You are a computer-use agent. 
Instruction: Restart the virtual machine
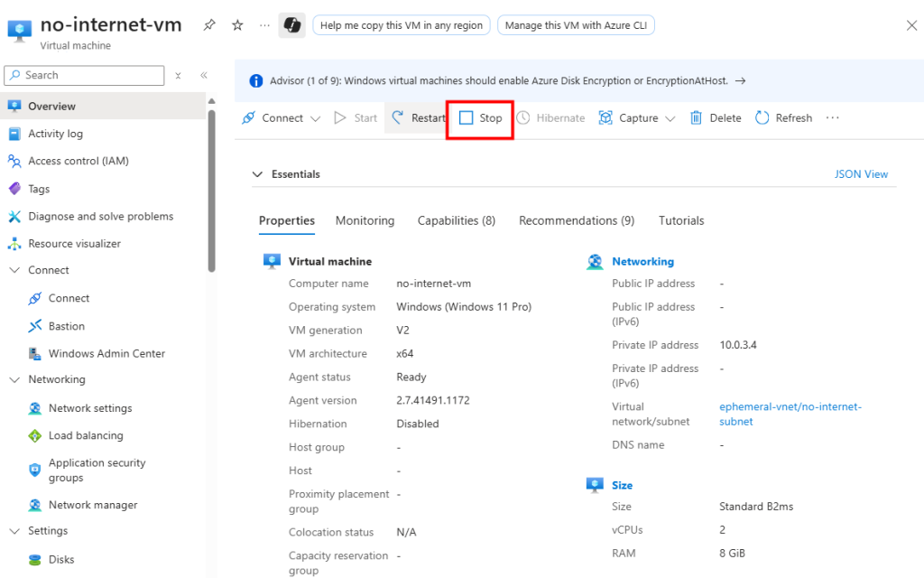(x=419, y=118)
